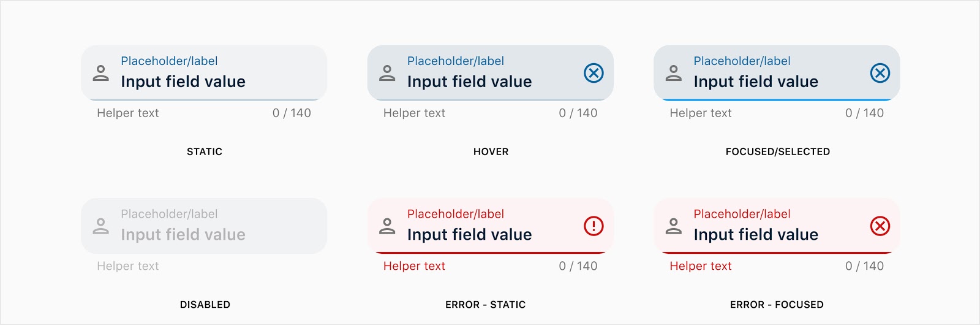Click the STATIC state caption
This screenshot has width=980, height=325.
(x=205, y=151)
